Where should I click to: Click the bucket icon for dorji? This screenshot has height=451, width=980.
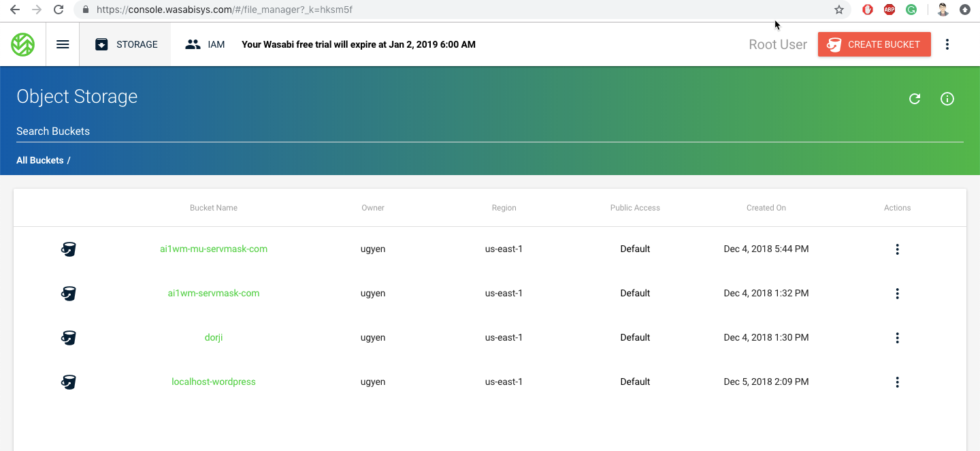(68, 338)
